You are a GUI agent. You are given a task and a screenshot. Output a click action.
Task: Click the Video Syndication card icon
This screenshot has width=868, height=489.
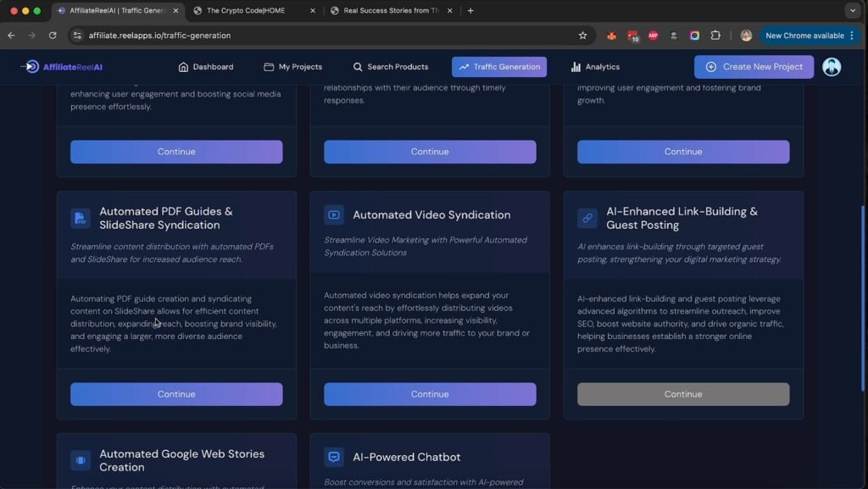pos(334,214)
